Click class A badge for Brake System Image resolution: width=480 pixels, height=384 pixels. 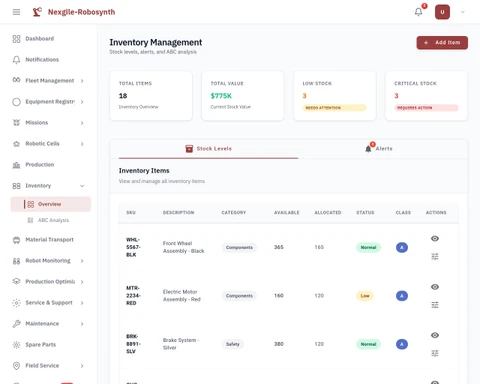[x=402, y=344]
